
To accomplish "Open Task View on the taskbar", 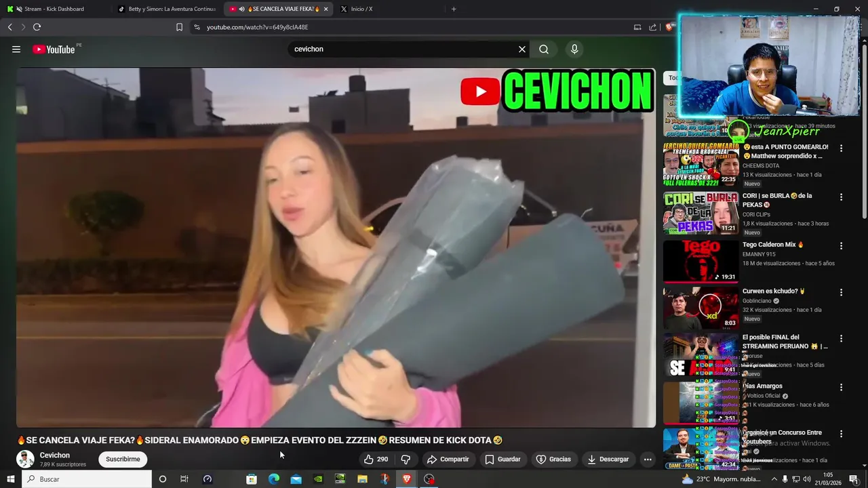I will pyautogui.click(x=184, y=479).
